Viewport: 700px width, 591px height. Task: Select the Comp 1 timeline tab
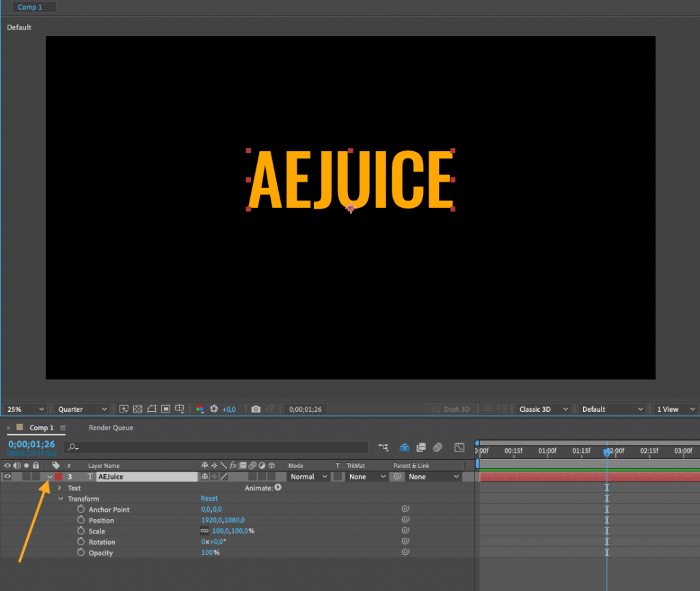(38, 427)
